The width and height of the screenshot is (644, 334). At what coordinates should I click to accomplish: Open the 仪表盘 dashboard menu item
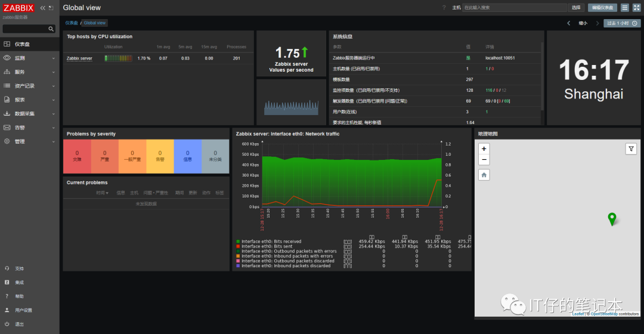(x=30, y=44)
